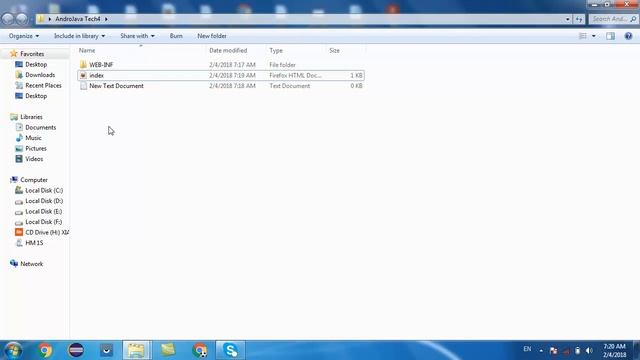
Task: Sort by Name column header
Action: coord(87,50)
